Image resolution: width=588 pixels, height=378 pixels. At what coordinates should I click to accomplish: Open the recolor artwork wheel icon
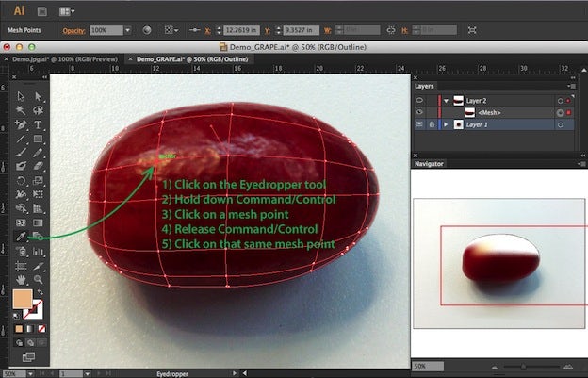tap(147, 30)
